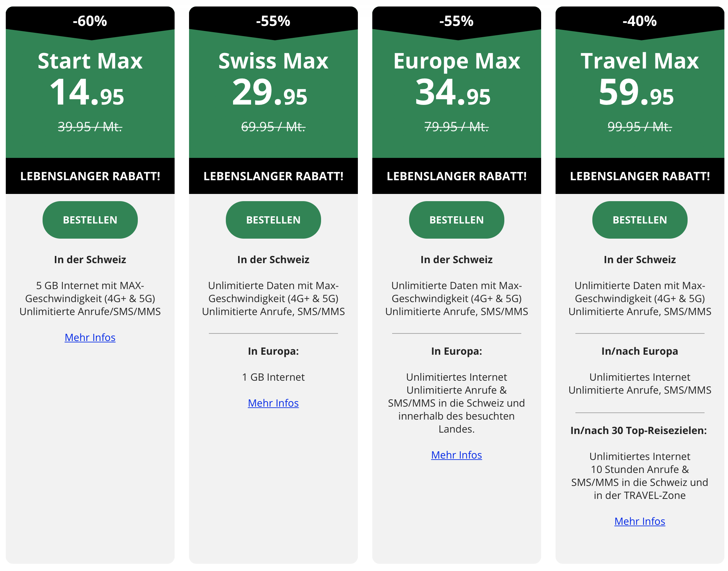This screenshot has width=728, height=571.
Task: Order the Swiss Max plan
Action: coord(273,220)
